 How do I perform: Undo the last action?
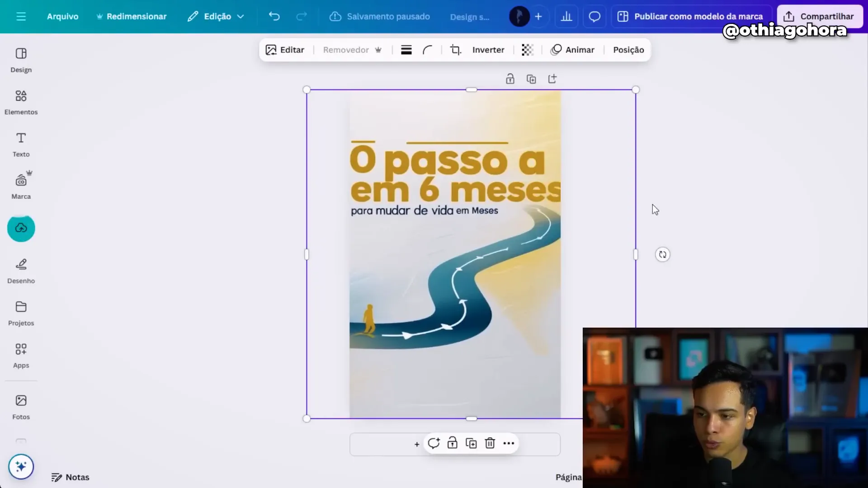pos(274,17)
